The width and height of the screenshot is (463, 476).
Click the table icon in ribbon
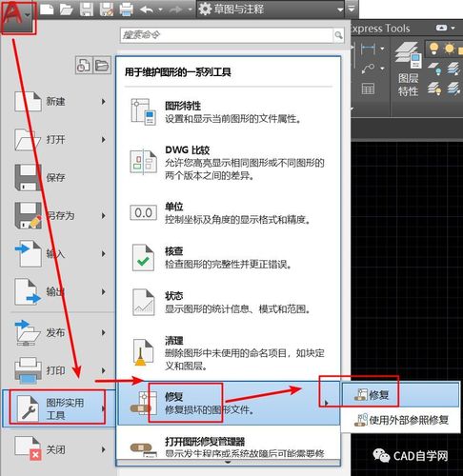pyautogui.click(x=368, y=89)
